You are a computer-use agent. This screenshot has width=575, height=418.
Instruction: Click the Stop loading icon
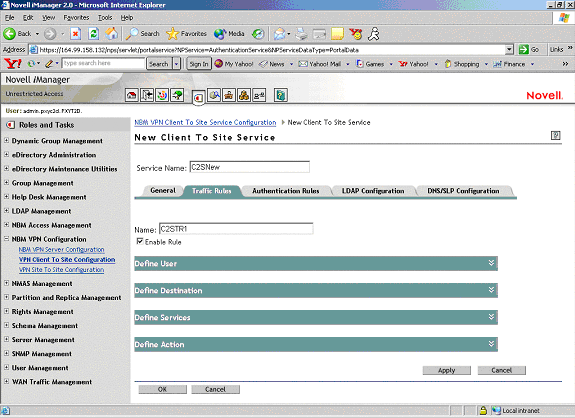[x=76, y=34]
